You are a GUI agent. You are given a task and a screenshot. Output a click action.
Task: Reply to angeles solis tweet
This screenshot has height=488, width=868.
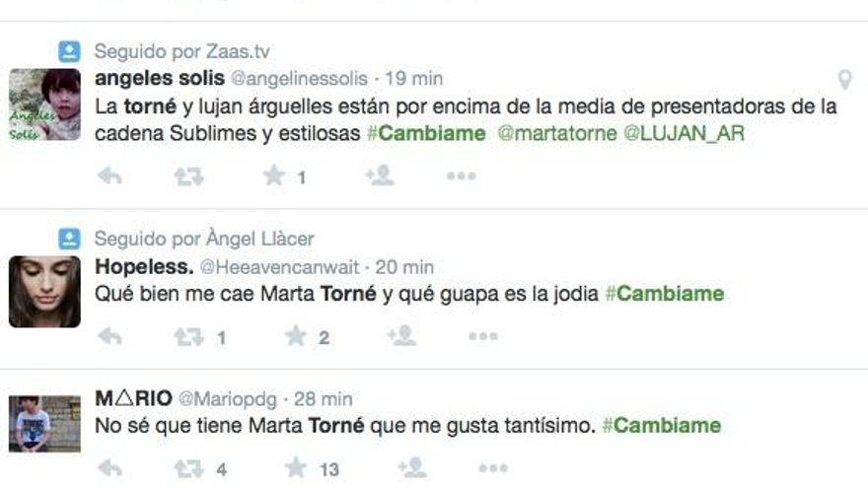click(109, 175)
